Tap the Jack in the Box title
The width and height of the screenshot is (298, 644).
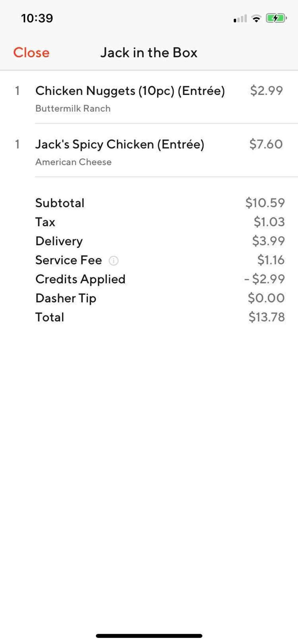[x=149, y=53]
